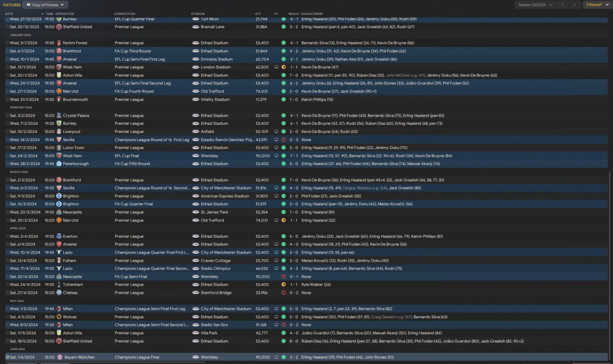Click the Wolves club badge
Viewport: 613px width, 364px height.
59,317
